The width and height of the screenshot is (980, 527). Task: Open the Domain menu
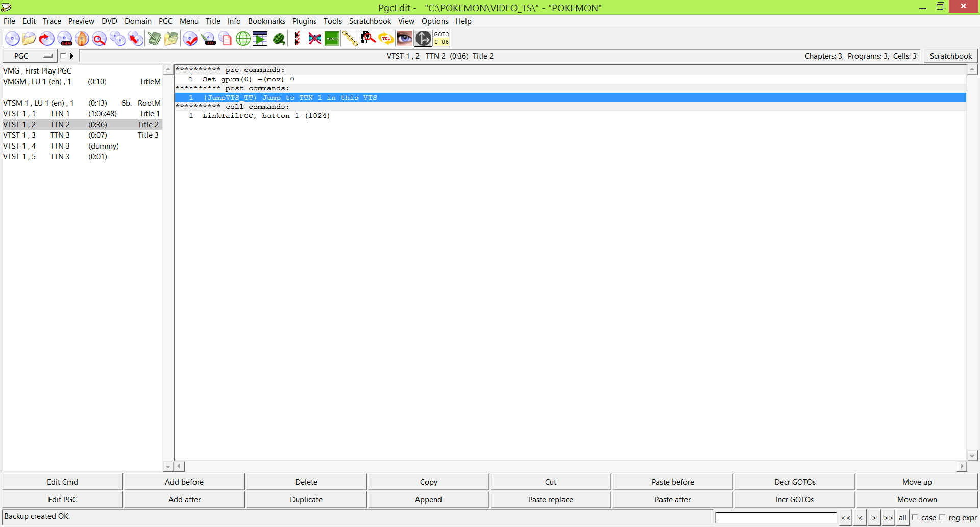[x=138, y=21]
